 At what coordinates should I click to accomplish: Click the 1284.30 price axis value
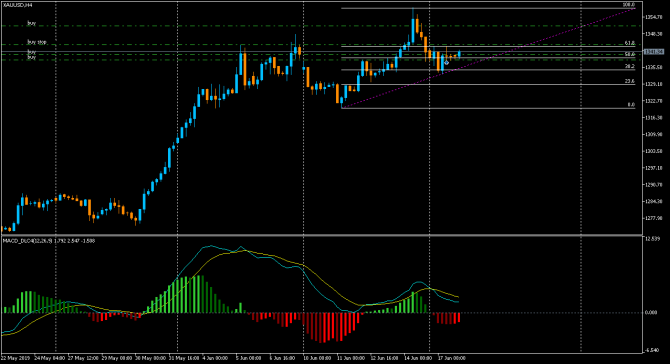point(654,201)
